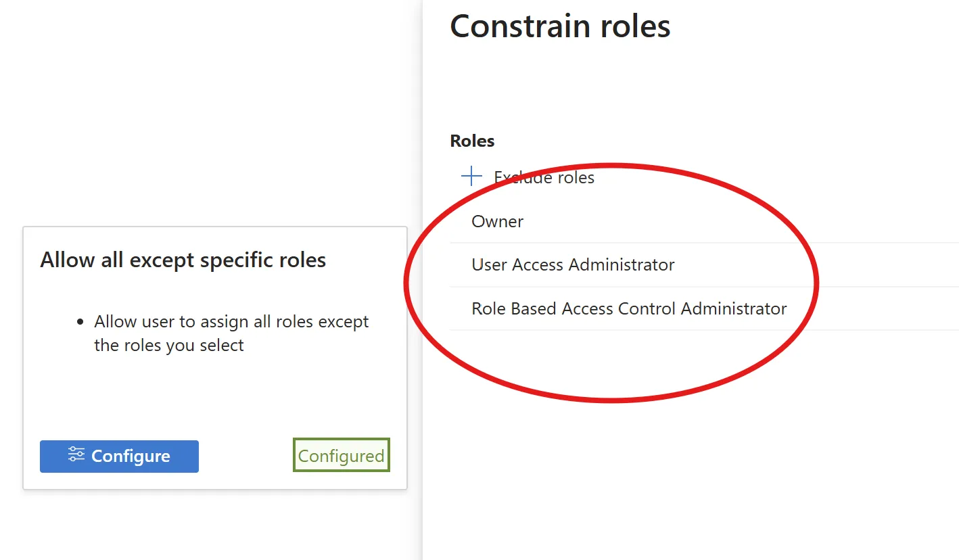Click the Configured status indicator on the card

[341, 455]
